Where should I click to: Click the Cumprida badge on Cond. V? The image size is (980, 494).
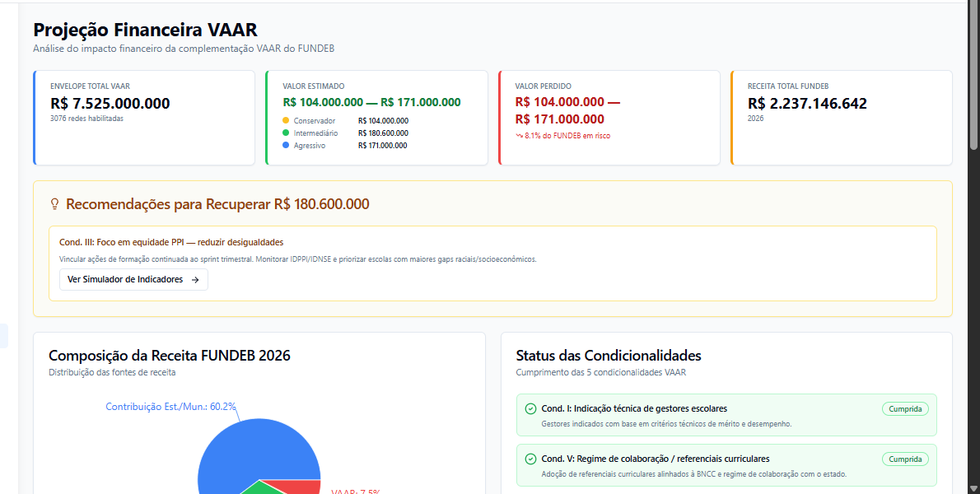pyautogui.click(x=905, y=459)
